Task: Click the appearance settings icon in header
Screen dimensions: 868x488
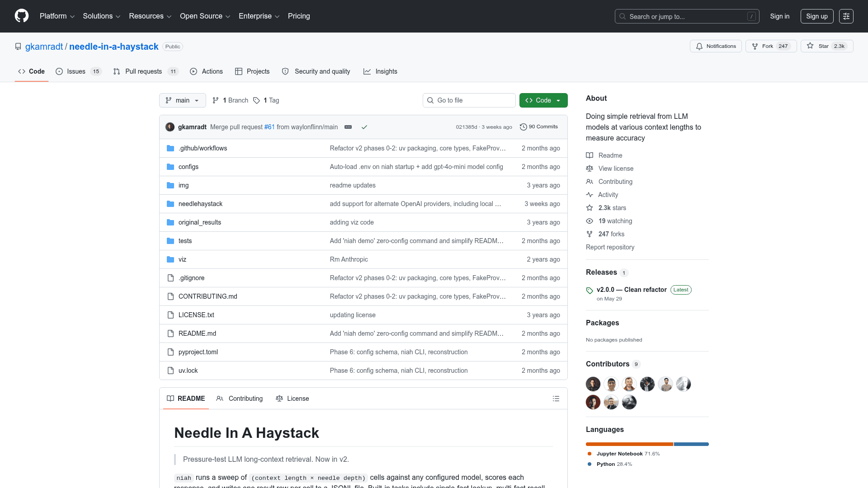Action: [846, 16]
